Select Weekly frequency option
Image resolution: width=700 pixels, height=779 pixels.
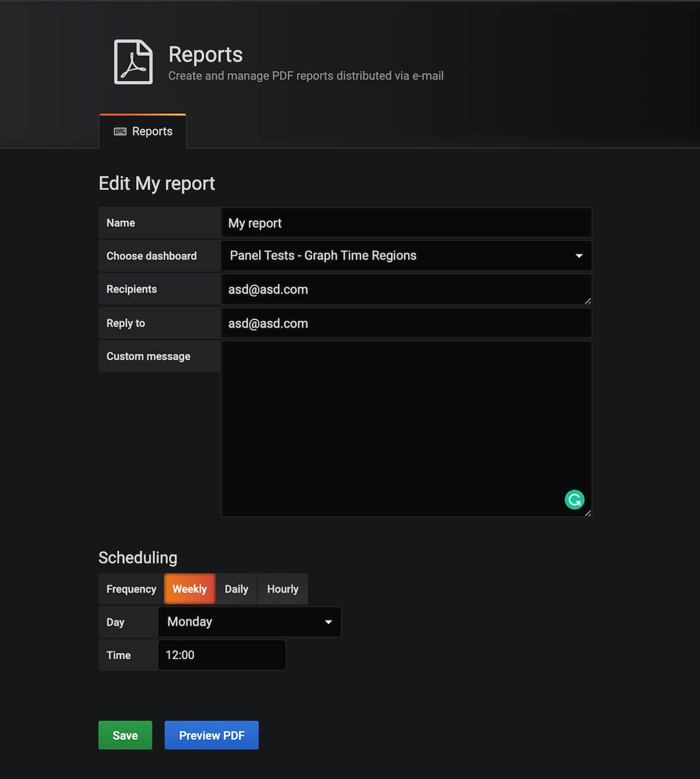coord(189,589)
